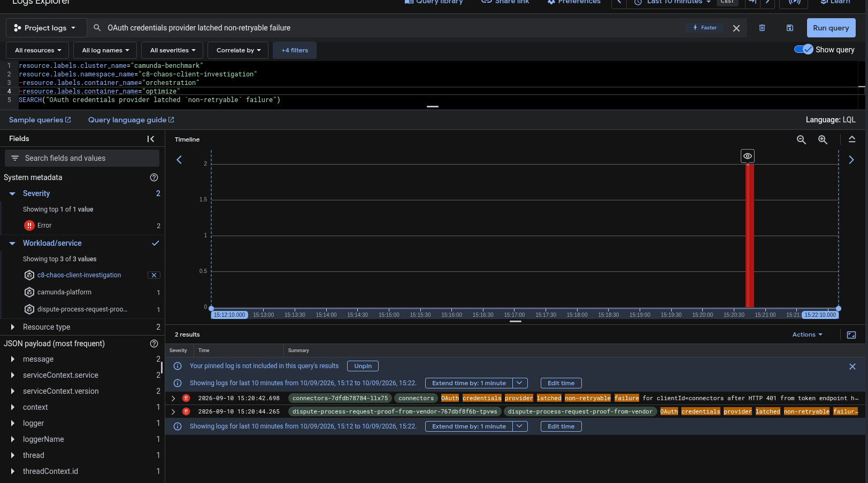Expand the message field
The width and height of the screenshot is (868, 483).
(x=12, y=359)
